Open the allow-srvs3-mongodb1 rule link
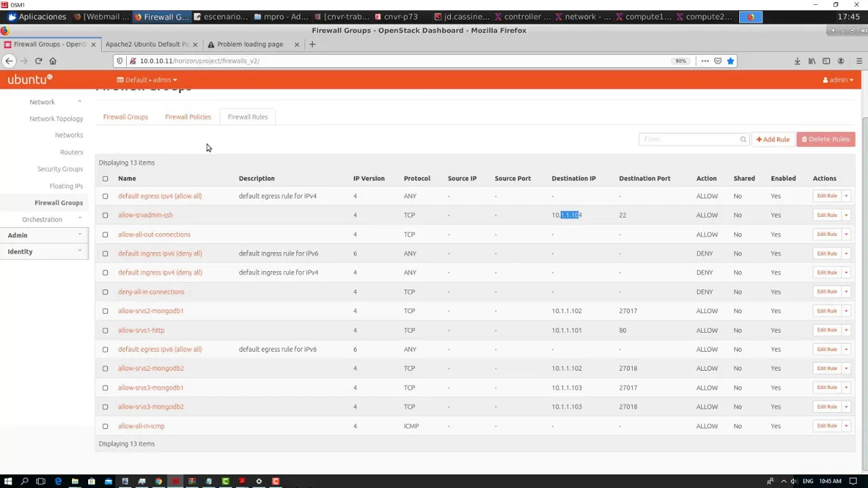Screen dimensions: 868x488 point(151,388)
